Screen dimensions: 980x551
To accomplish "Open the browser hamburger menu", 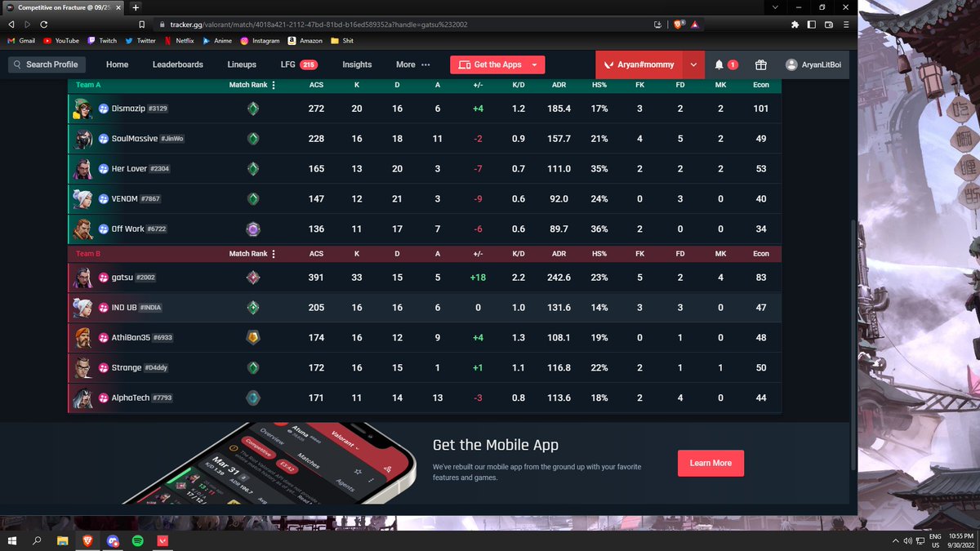I will [x=845, y=24].
